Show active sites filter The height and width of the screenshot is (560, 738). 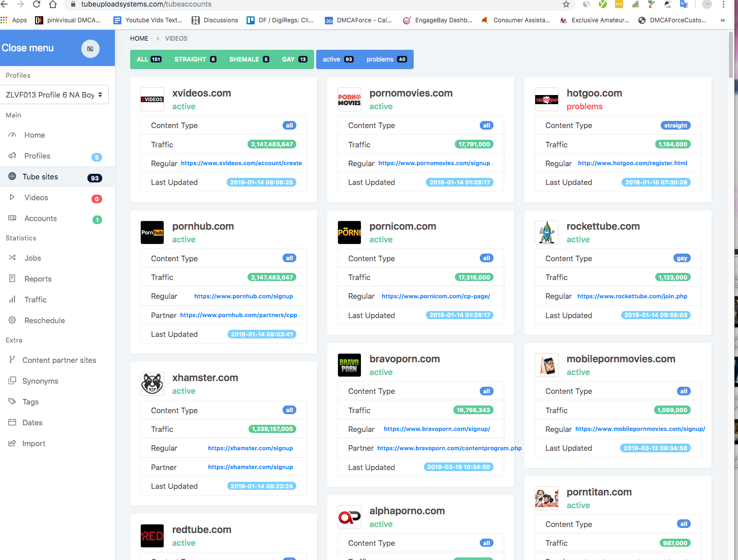pyautogui.click(x=337, y=59)
